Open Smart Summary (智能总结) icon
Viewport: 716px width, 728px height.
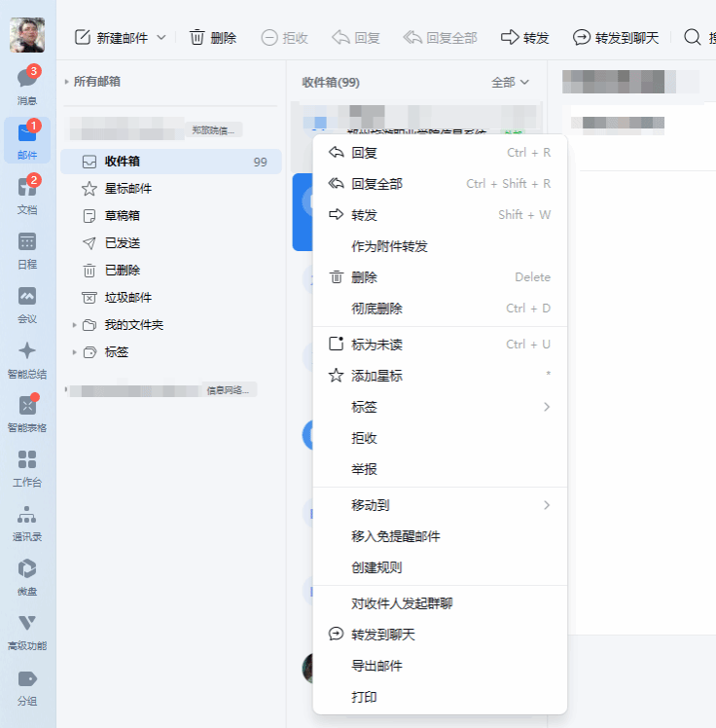pyautogui.click(x=27, y=356)
